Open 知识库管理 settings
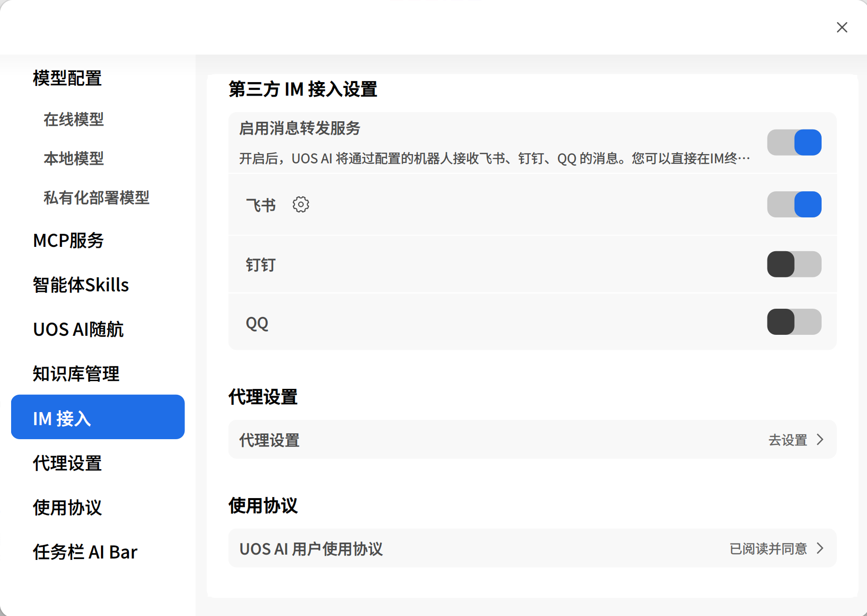867x616 pixels. click(76, 374)
